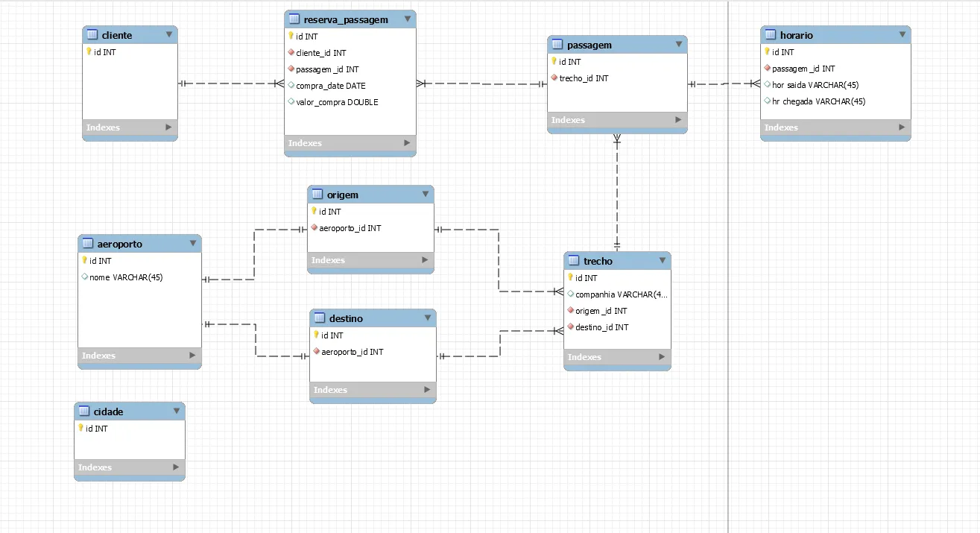Image resolution: width=980 pixels, height=533 pixels.
Task: Expand Indexes in the reserva_passagem table
Action: tap(407, 143)
